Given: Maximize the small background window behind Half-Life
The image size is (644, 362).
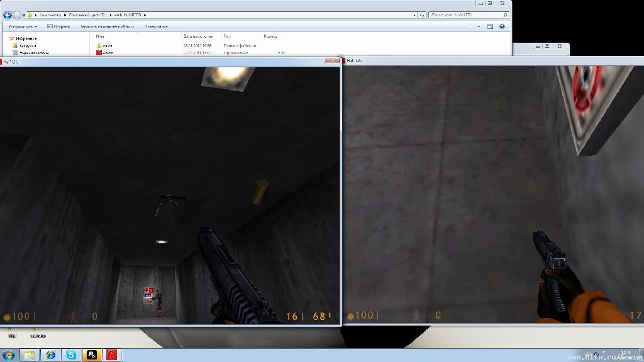Looking at the screenshot, I should click(547, 47).
